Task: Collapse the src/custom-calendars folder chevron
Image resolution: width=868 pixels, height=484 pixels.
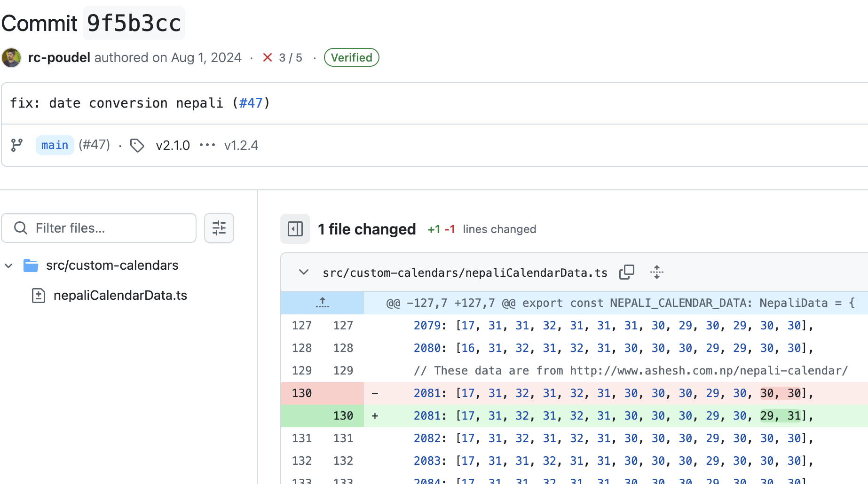Action: point(8,265)
